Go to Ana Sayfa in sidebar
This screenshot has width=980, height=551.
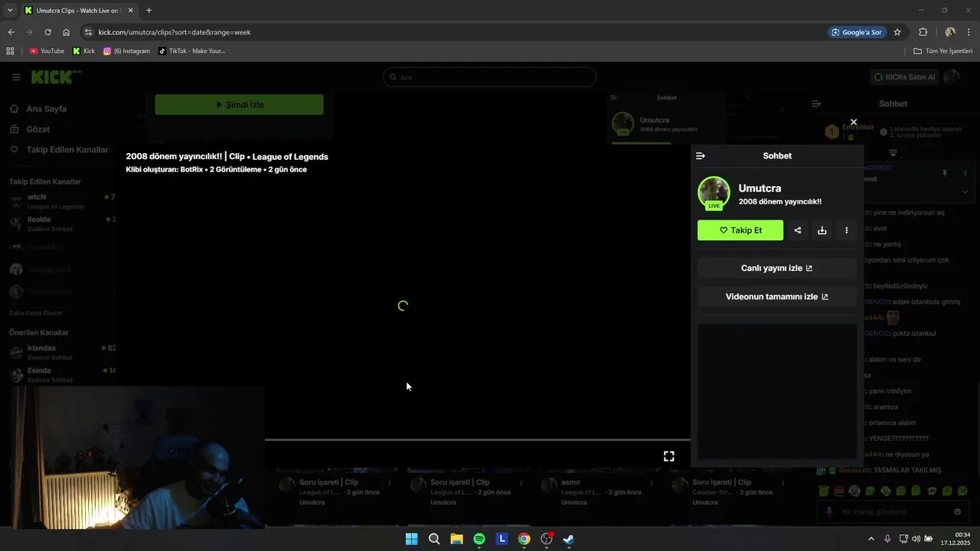47,109
